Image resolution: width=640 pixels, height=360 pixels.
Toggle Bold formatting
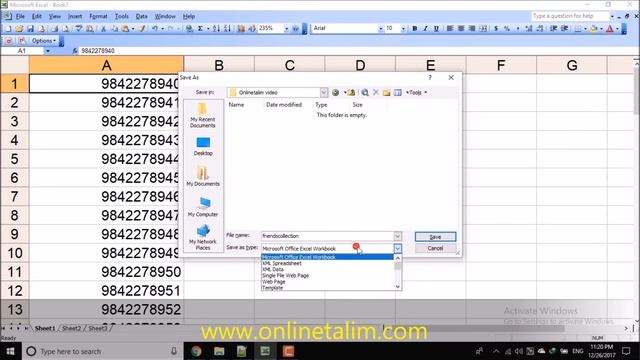(415, 29)
